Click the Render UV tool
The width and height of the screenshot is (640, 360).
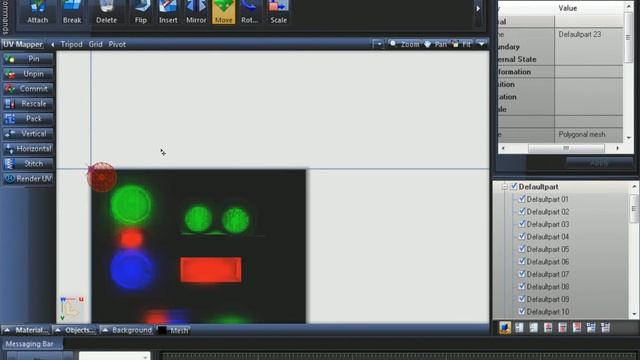pyautogui.click(x=28, y=178)
